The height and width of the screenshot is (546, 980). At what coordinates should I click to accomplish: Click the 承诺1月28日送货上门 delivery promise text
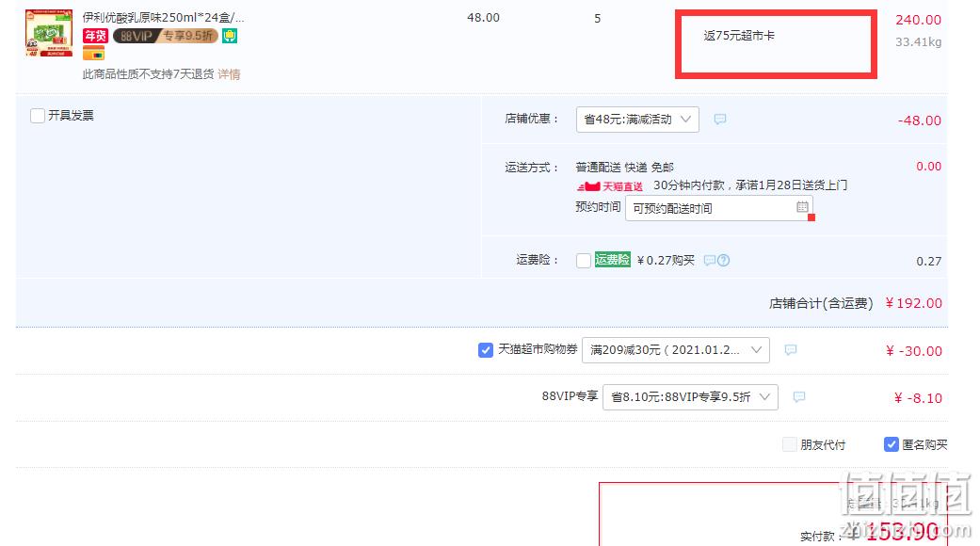coord(792,185)
